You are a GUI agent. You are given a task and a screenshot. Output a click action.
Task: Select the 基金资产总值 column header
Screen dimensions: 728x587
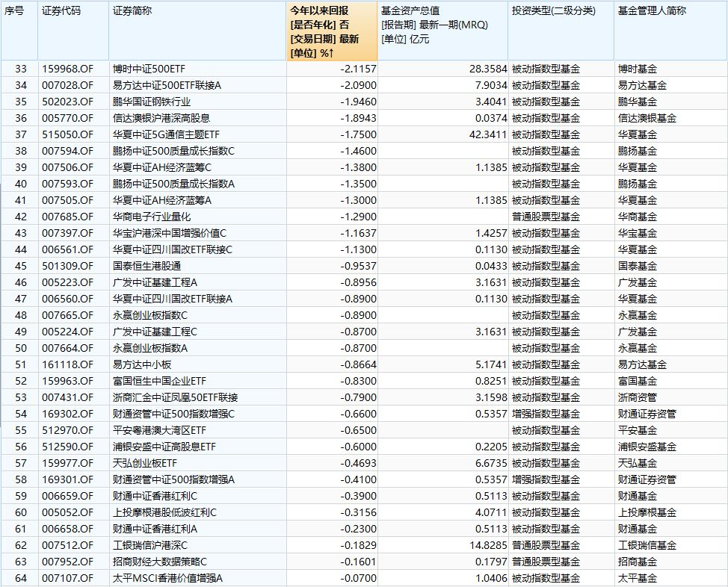point(443,31)
